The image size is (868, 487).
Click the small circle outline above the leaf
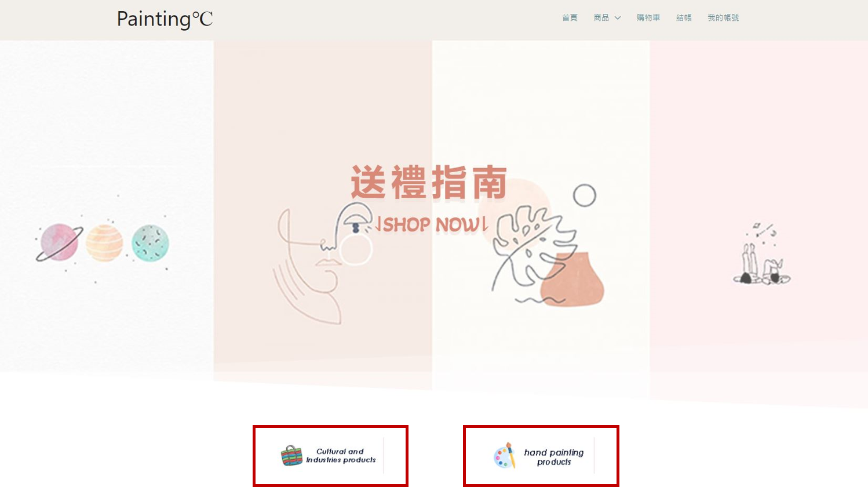click(585, 196)
